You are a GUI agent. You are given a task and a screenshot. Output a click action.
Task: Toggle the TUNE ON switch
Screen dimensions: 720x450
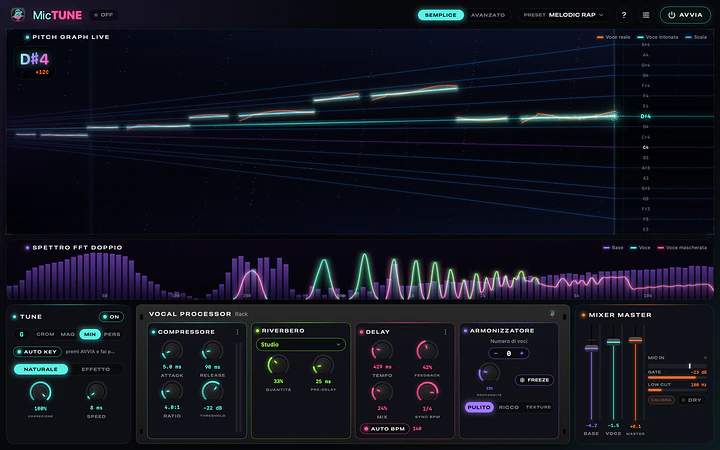(x=111, y=316)
